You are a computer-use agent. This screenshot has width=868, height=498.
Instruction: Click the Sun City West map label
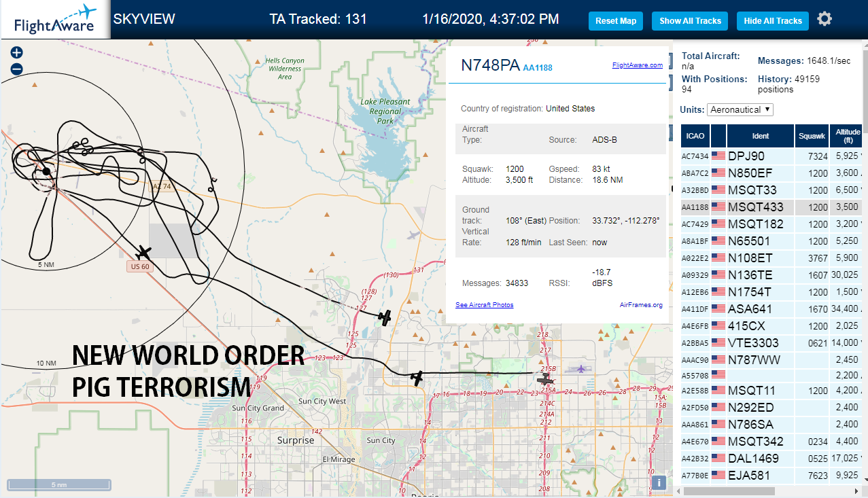(x=322, y=402)
